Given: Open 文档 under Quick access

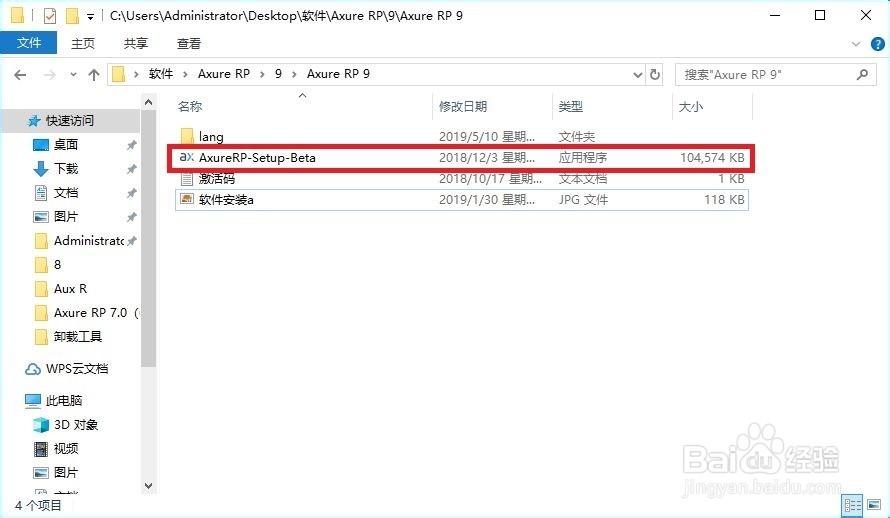Looking at the screenshot, I should click(x=66, y=193).
